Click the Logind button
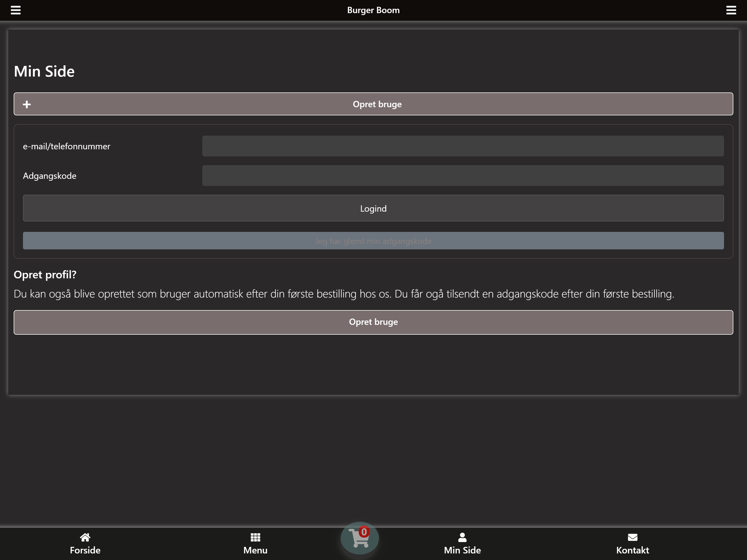The height and width of the screenshot is (560, 747). [x=373, y=208]
